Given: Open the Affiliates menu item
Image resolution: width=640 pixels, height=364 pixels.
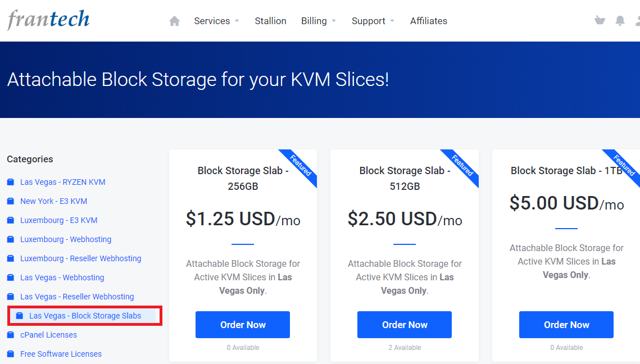Looking at the screenshot, I should [429, 21].
